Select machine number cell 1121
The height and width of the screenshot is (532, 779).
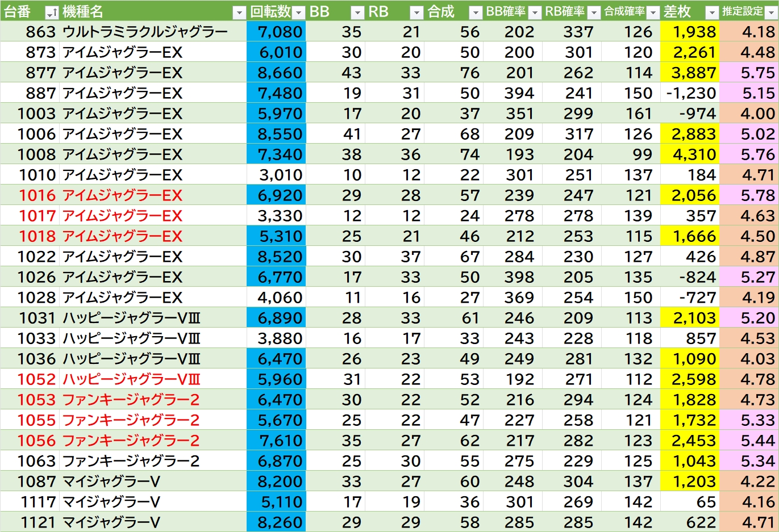click(30, 522)
